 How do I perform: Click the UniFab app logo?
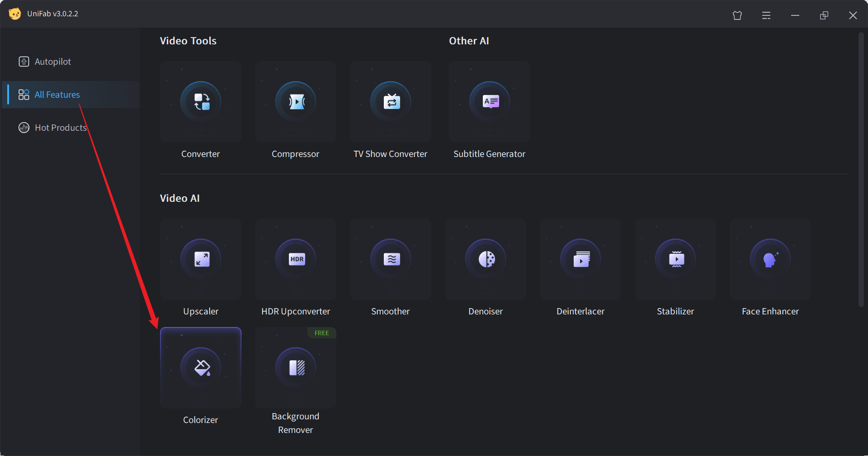click(15, 14)
